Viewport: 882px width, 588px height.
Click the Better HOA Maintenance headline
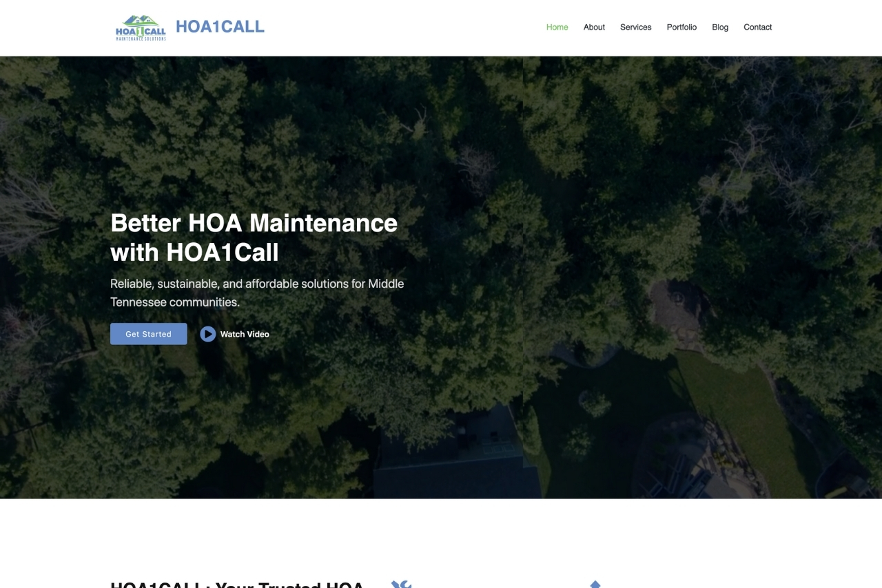tap(254, 238)
